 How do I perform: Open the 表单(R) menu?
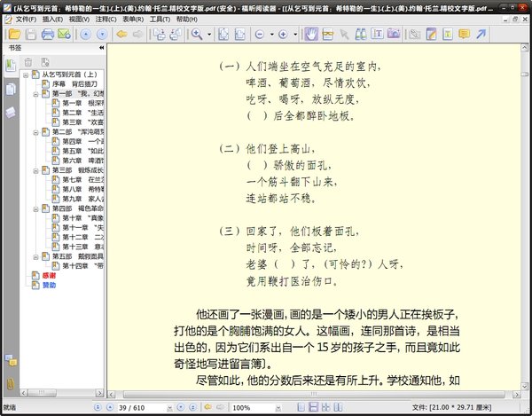[x=133, y=20]
